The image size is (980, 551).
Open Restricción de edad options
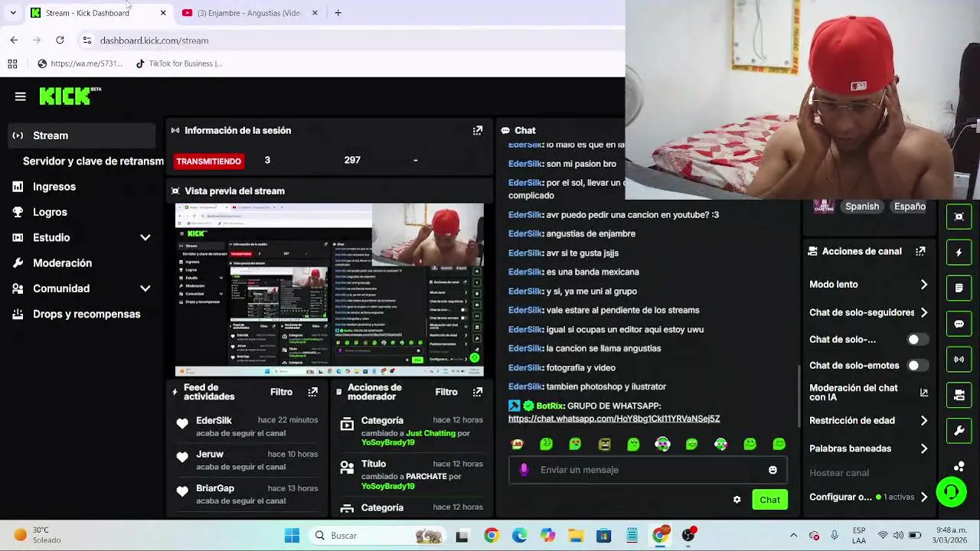point(869,420)
